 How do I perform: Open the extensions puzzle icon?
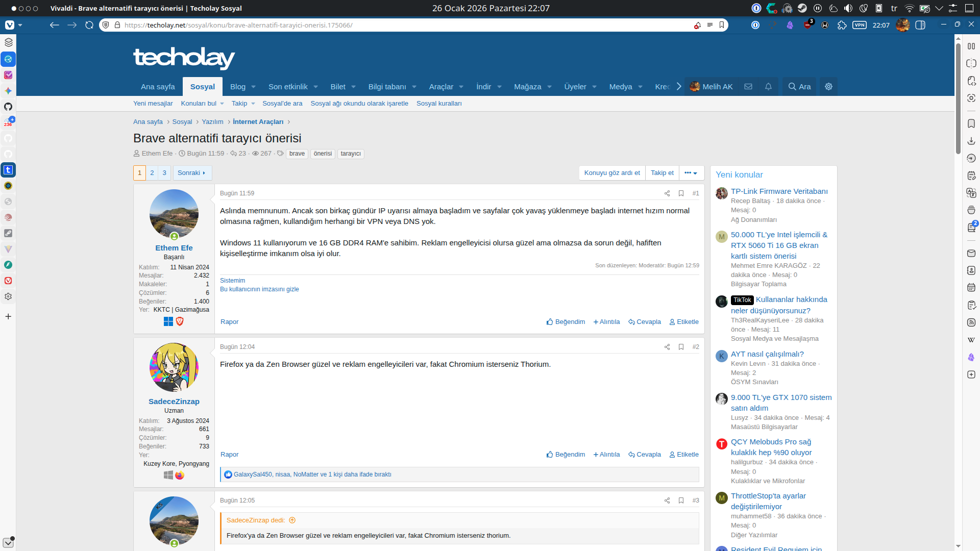coord(842,25)
